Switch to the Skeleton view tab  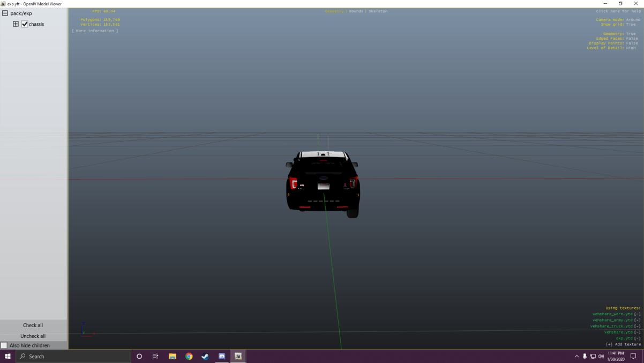coord(378,11)
